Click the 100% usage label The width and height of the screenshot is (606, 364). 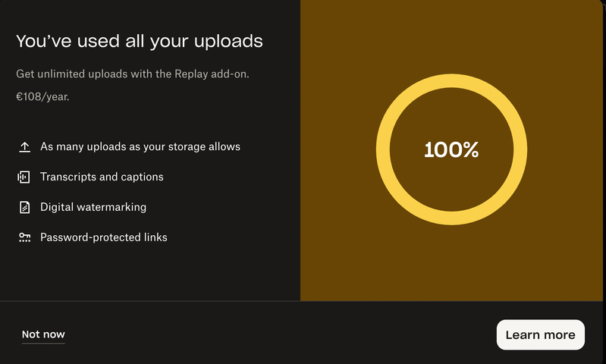451,150
